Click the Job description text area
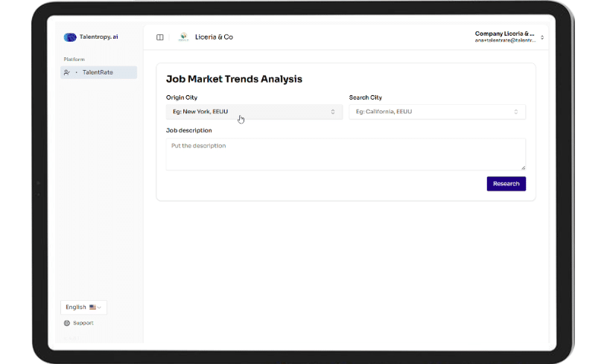This screenshot has width=607, height=364. tap(346, 154)
